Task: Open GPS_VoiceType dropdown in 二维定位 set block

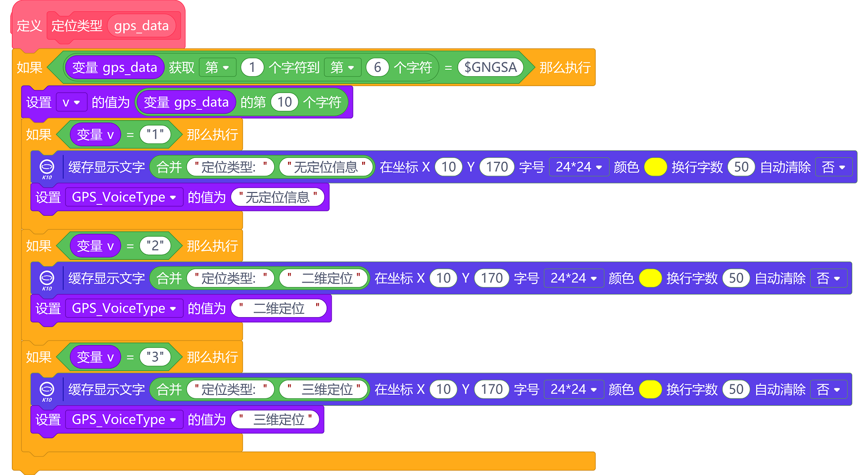Action: coord(124,309)
